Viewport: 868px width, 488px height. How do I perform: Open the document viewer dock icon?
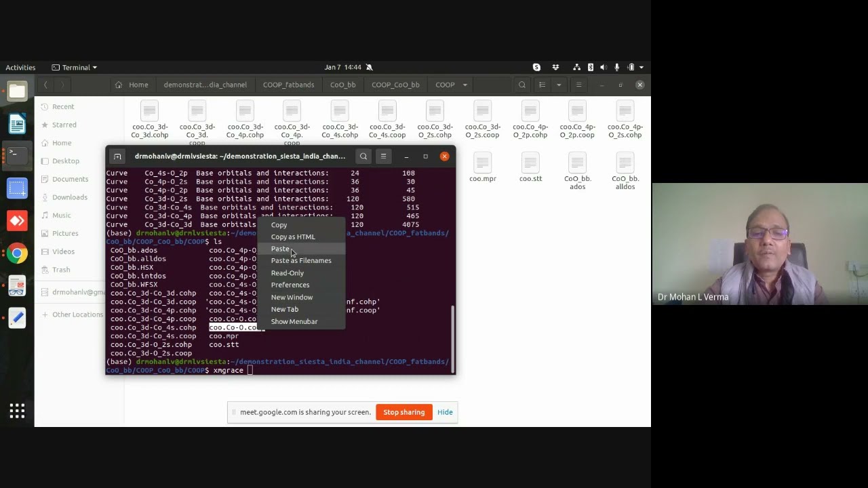tap(17, 286)
